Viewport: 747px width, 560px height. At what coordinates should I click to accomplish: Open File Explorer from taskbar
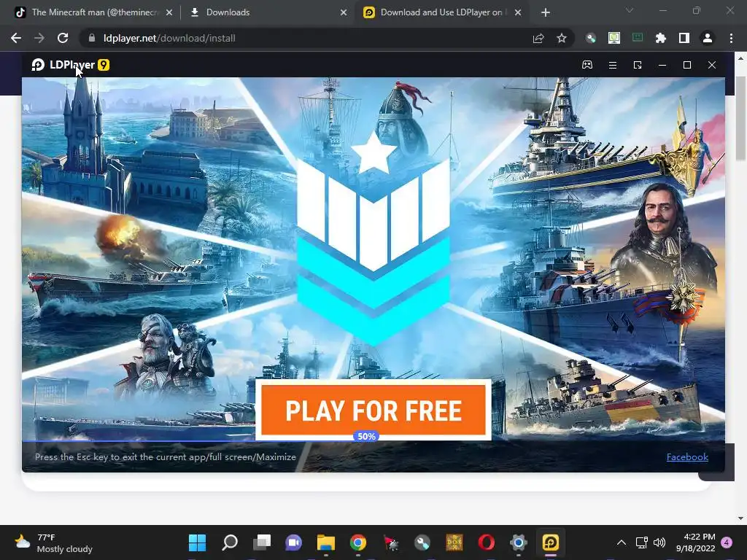tap(326, 542)
